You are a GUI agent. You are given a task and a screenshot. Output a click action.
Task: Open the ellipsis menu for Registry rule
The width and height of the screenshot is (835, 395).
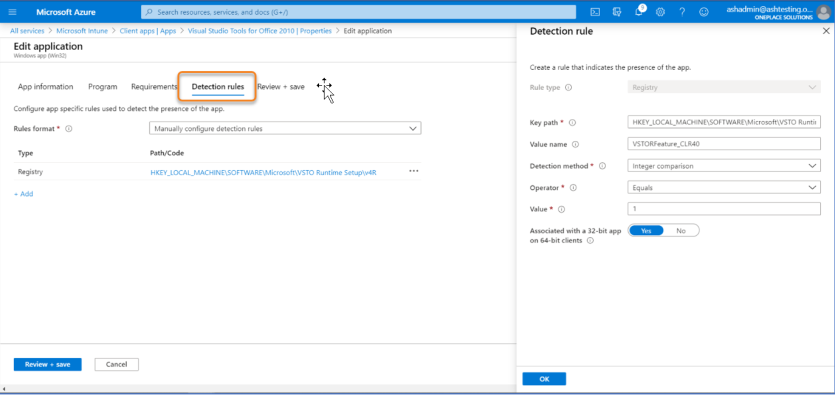414,171
